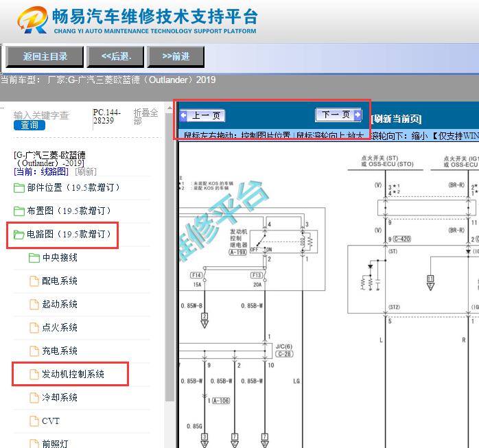Click the left arrow icon on 上一页

click(x=184, y=115)
